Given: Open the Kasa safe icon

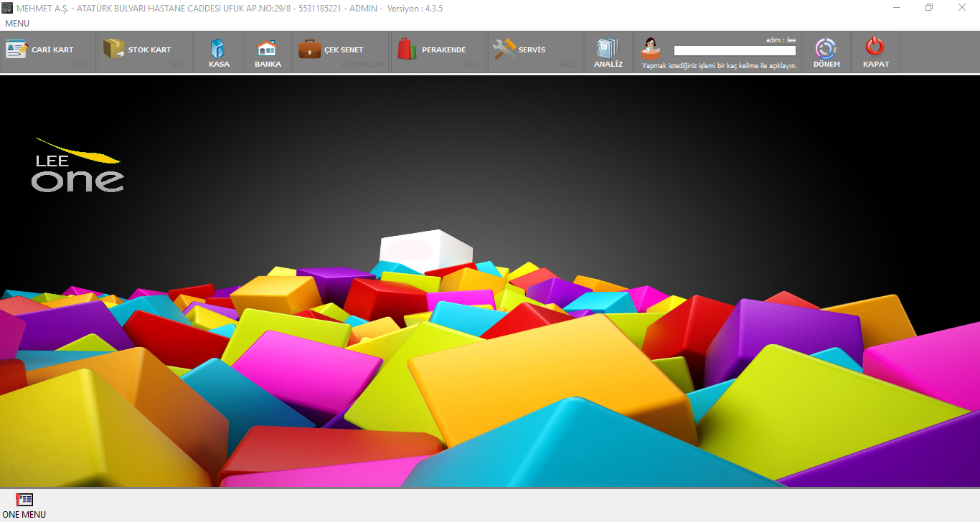Looking at the screenshot, I should point(217,49).
